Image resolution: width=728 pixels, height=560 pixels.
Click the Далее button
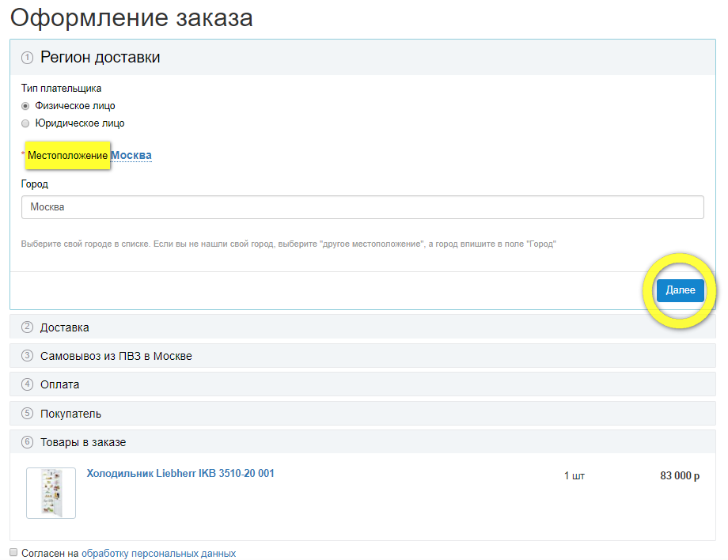[681, 290]
